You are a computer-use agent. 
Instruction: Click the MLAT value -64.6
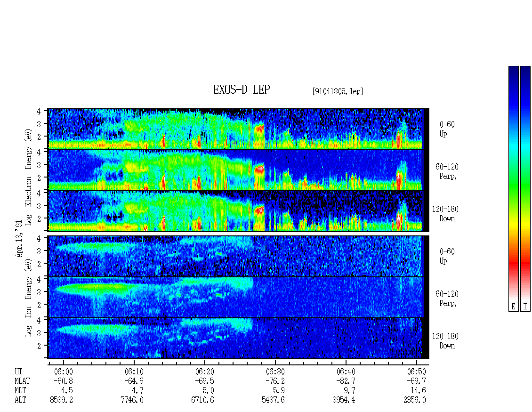tap(134, 381)
